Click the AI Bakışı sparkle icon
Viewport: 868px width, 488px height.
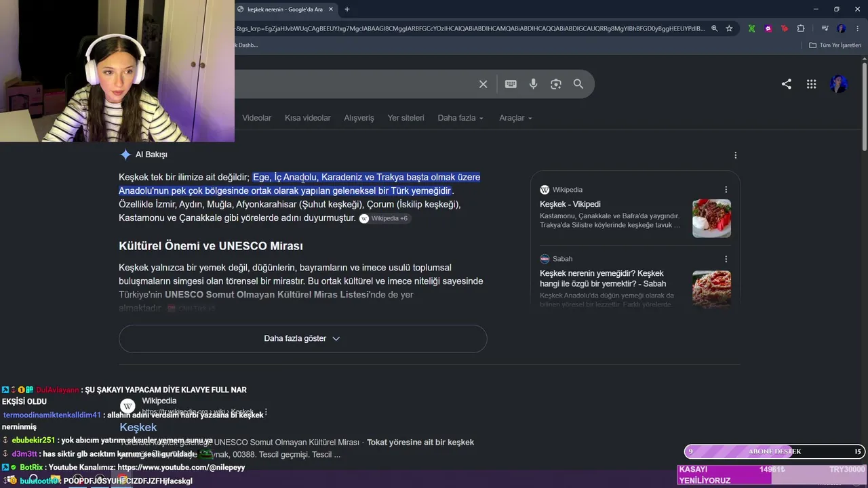coord(125,155)
